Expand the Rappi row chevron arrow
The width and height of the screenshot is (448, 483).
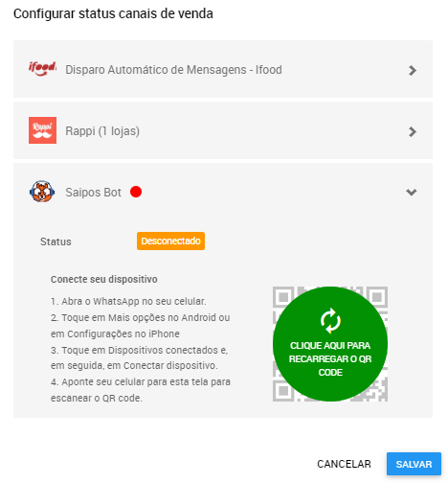pos(413,131)
